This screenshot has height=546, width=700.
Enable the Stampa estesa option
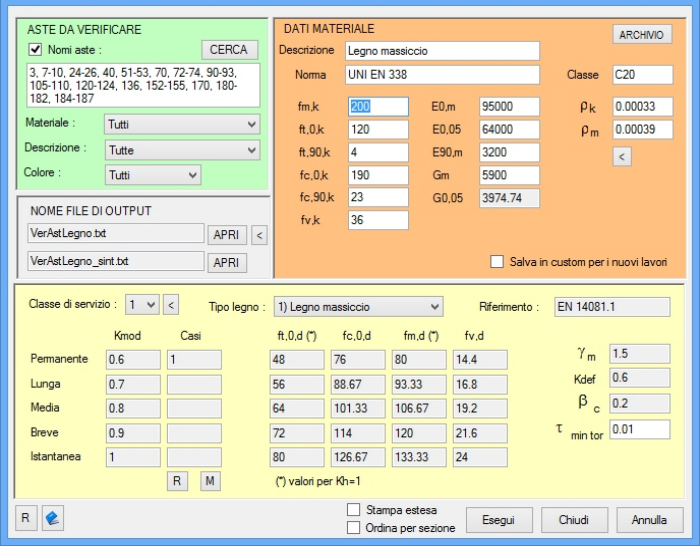353,510
